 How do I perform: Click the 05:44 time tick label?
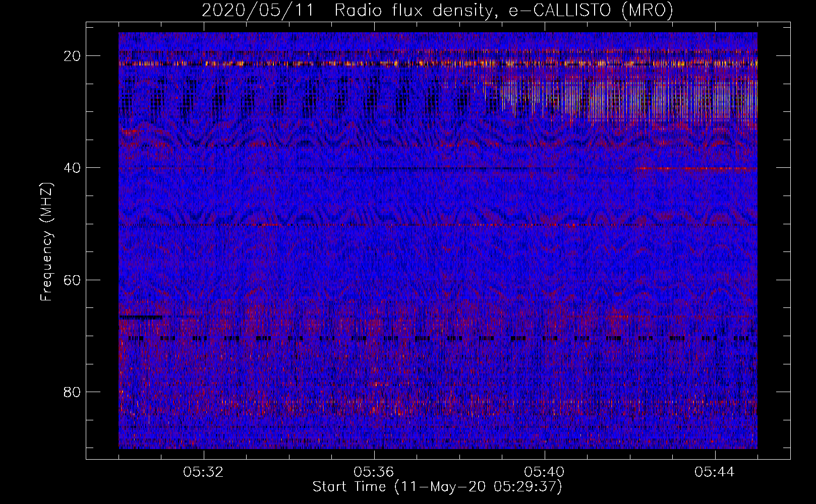click(715, 472)
